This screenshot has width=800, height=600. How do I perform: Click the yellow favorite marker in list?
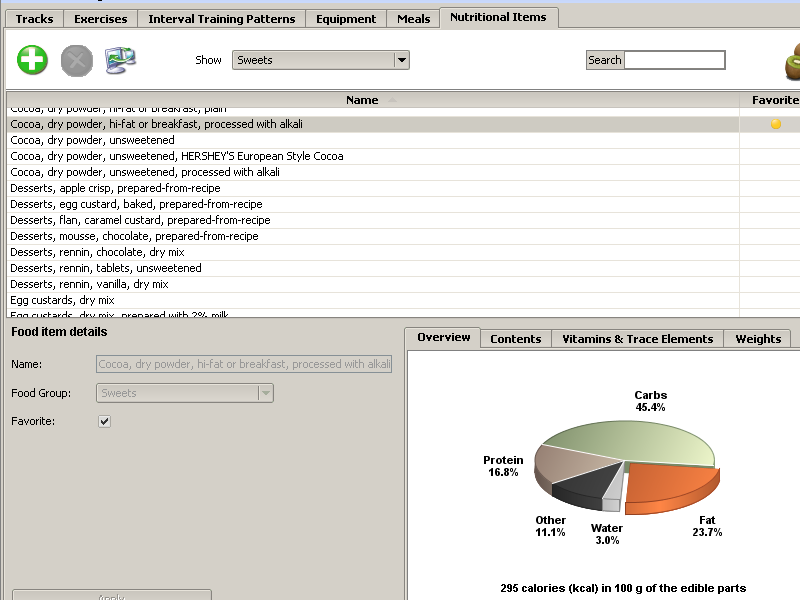click(775, 124)
